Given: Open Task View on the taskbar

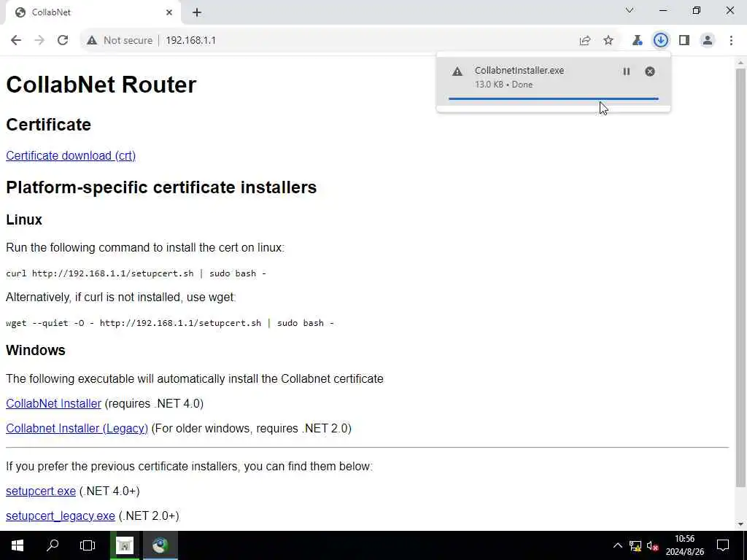Looking at the screenshot, I should pos(88,545).
